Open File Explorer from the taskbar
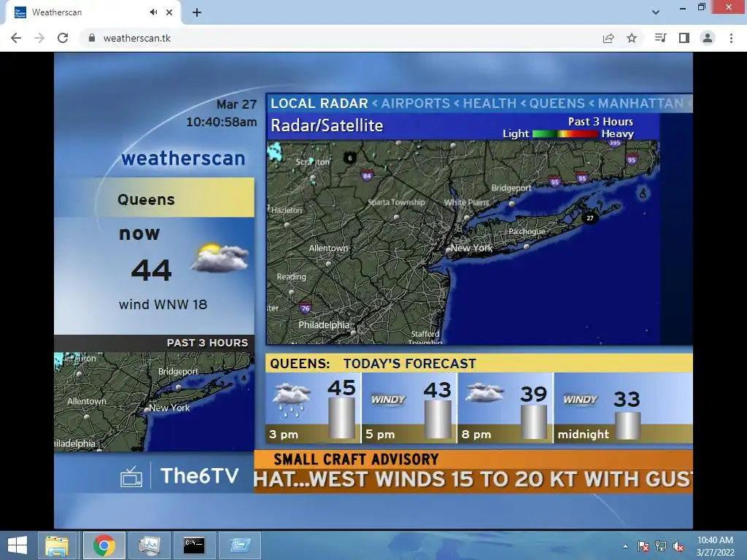 click(57, 545)
